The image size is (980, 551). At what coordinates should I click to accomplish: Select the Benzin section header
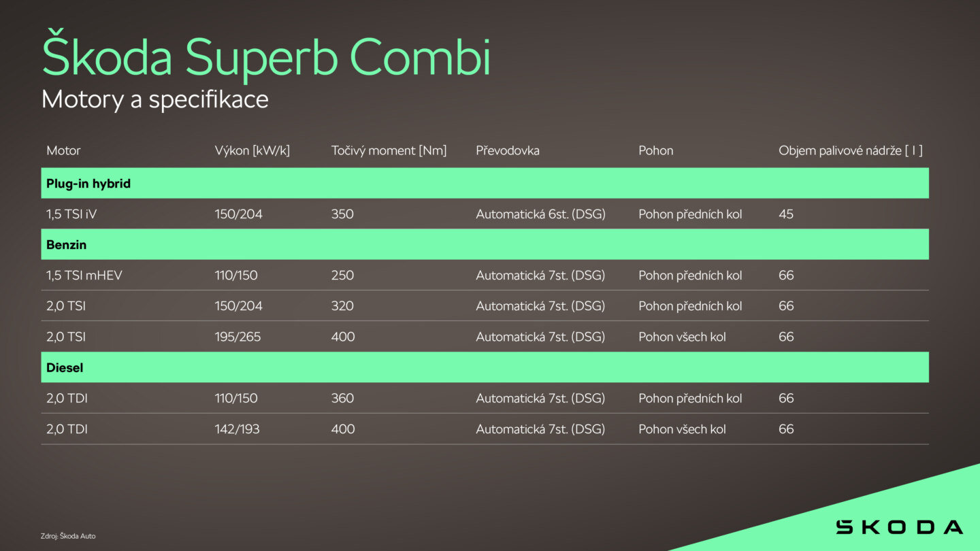tap(485, 245)
